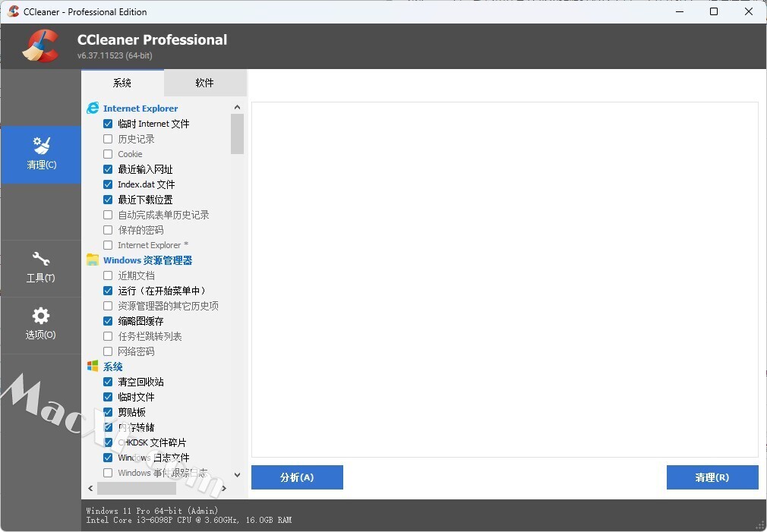Screen dimensions: 767x532
Task: Click horizontal scroll right arrow
Action: click(223, 488)
